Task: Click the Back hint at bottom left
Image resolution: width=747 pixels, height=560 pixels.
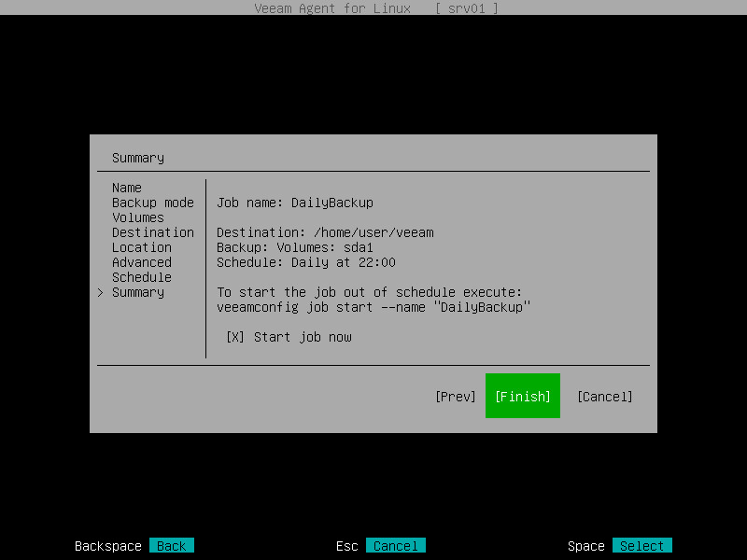Action: point(172,546)
